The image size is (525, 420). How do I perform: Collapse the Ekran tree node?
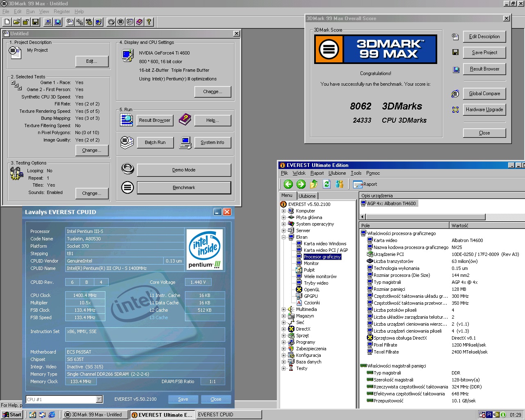pyautogui.click(x=283, y=237)
